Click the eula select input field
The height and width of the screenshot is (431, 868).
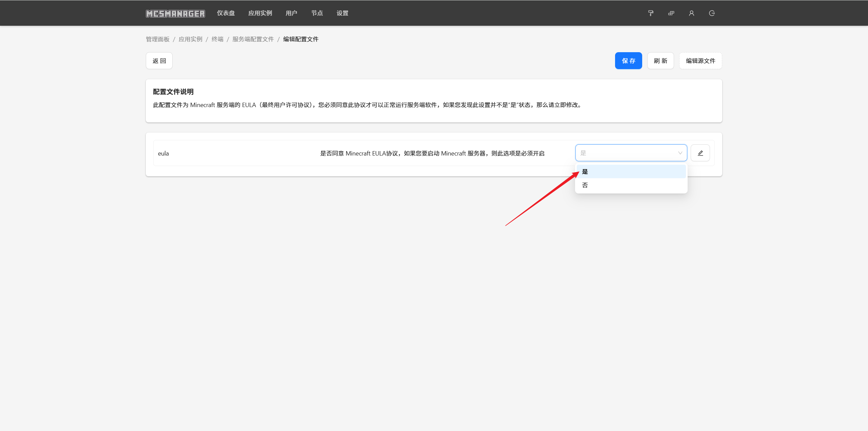(x=631, y=153)
